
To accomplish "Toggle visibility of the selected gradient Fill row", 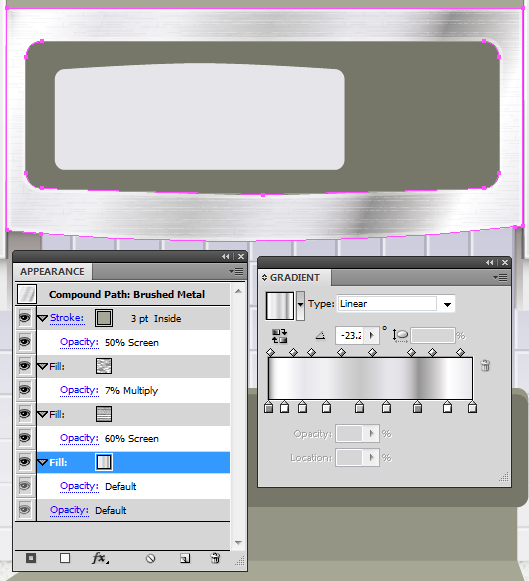I will point(24,462).
